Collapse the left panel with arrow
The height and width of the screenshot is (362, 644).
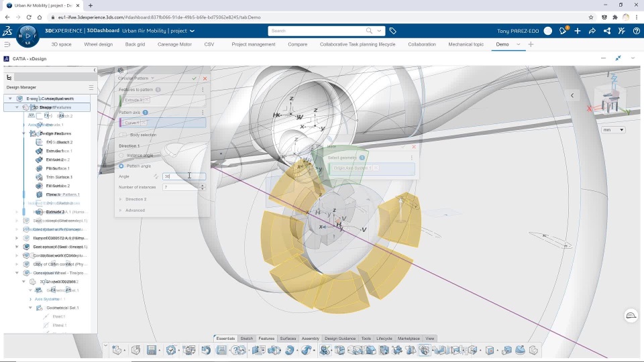click(95, 70)
